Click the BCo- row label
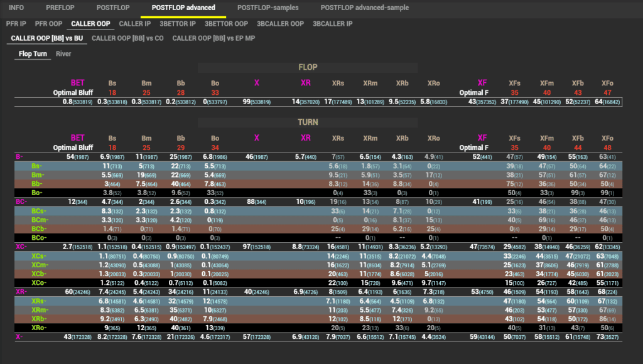This screenshot has height=364, width=643. coord(39,238)
